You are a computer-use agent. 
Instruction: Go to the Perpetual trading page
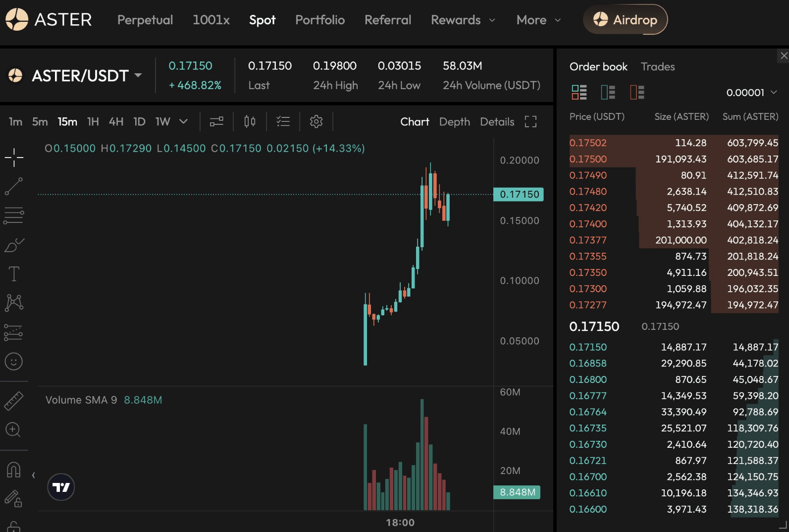145,20
